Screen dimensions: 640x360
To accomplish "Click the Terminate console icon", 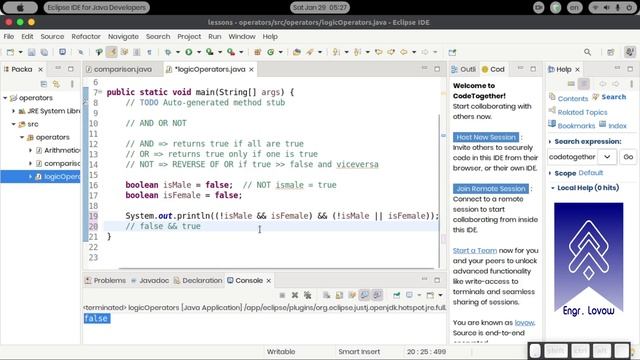I will [282, 295].
